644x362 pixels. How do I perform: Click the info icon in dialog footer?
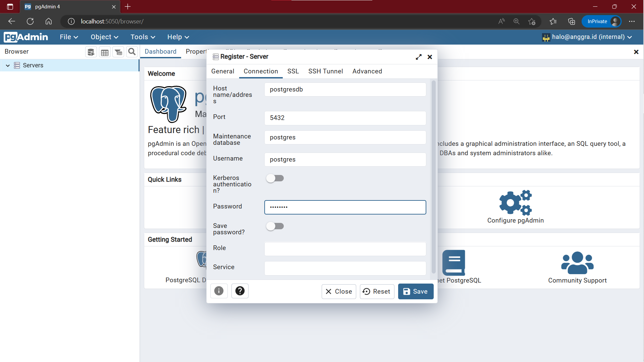coord(219,291)
